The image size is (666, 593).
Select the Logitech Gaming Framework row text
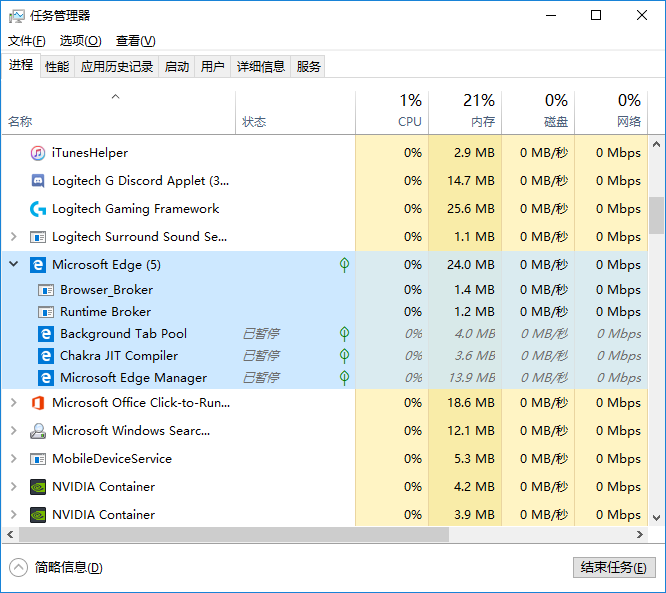135,209
